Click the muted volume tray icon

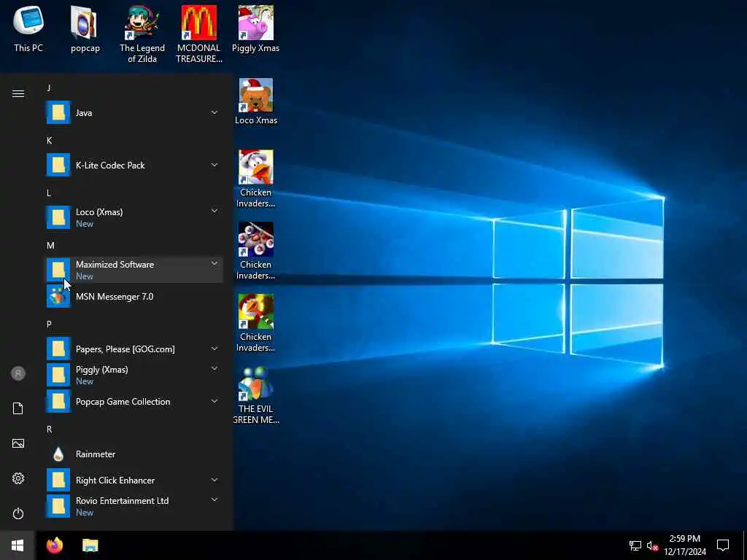[x=652, y=545]
